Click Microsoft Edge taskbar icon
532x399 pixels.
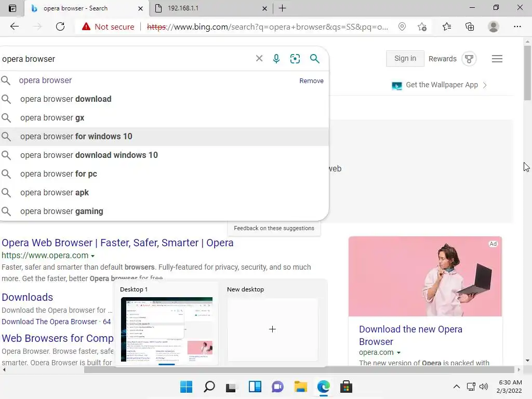[x=323, y=387]
